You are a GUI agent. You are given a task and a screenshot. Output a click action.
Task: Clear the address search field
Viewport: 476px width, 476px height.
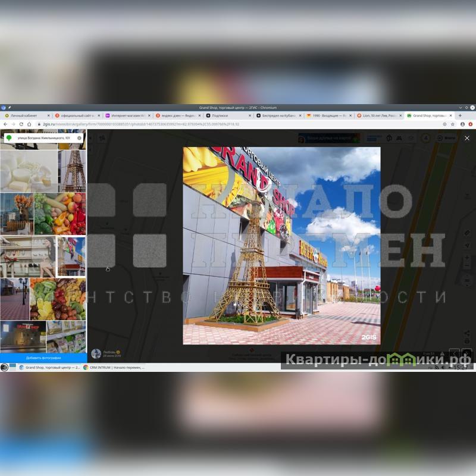pyautogui.click(x=79, y=138)
